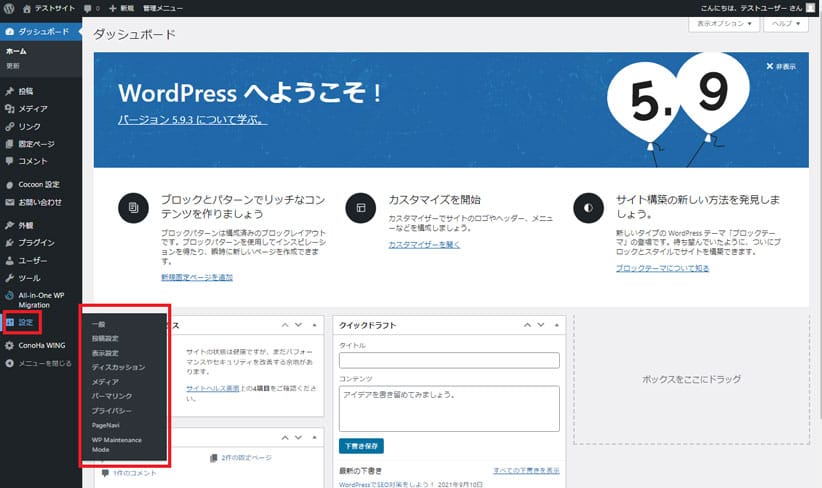Focus the タイトル input field
Screen dimensions: 822x488
pyautogui.click(x=449, y=360)
